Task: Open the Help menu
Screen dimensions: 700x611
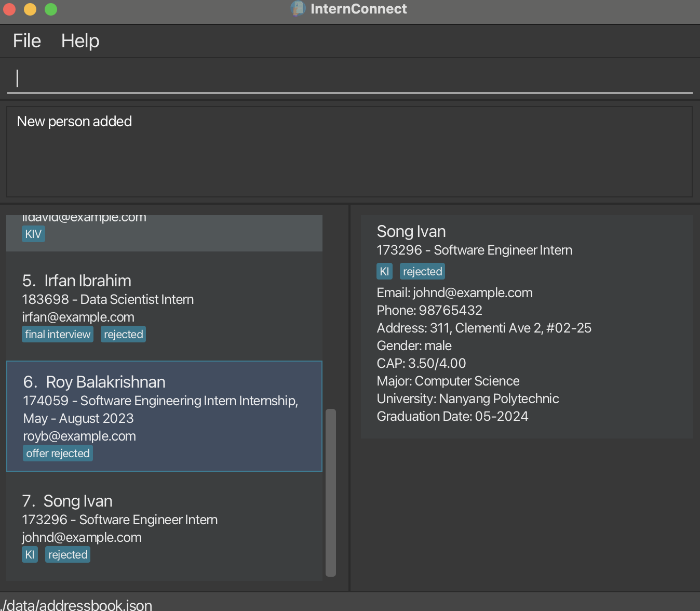Action: tap(80, 41)
